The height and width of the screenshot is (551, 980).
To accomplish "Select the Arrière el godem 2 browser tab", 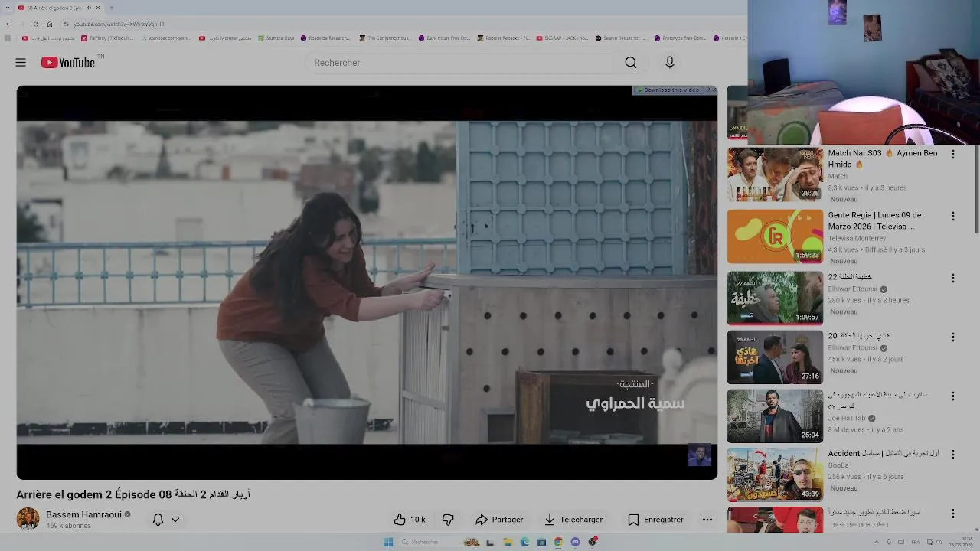I will [58, 8].
